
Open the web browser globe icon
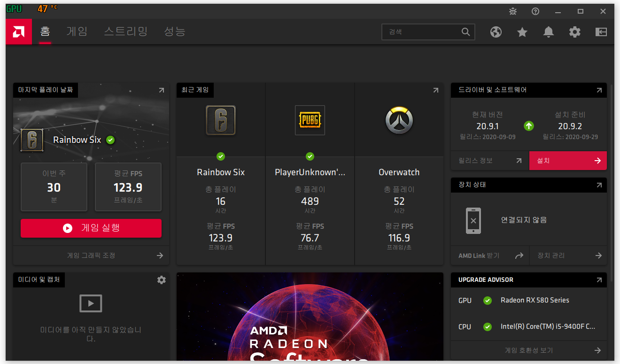coord(496,32)
